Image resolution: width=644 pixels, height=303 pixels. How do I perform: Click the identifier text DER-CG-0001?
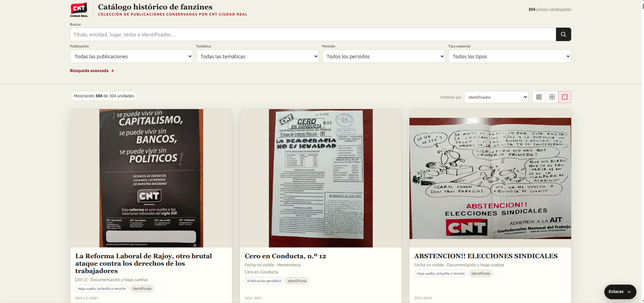pos(87,298)
